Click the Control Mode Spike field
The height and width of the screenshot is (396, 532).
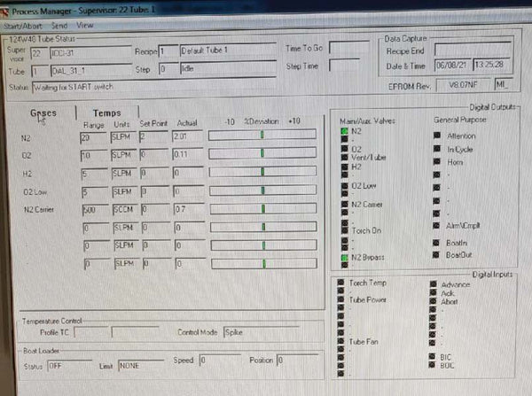coord(262,332)
